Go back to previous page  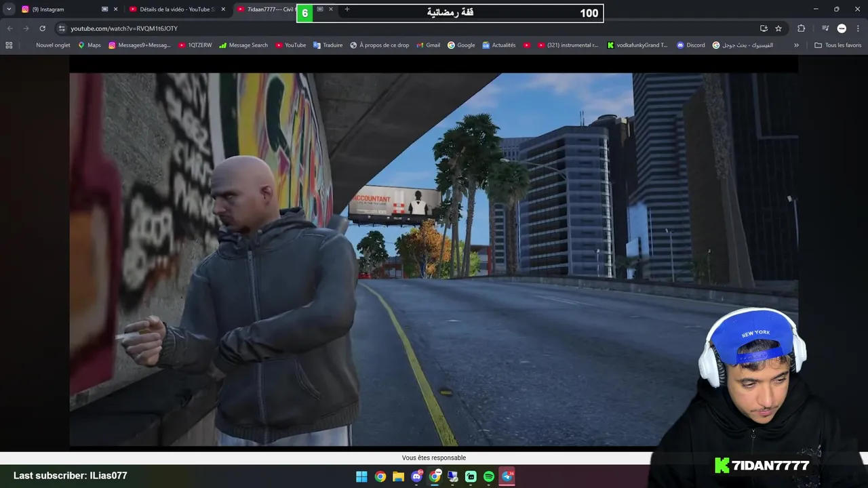(9, 28)
